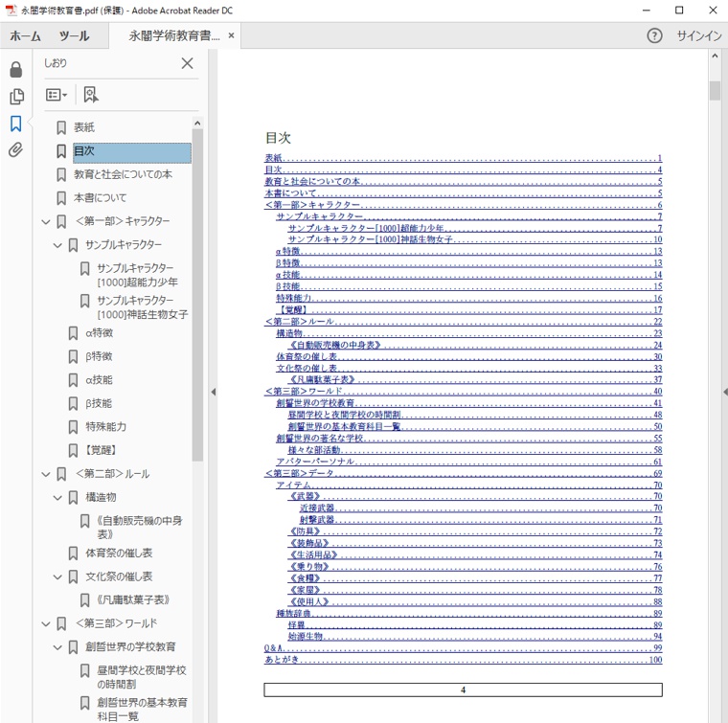Select the β技能 bookmark
Image resolution: width=728 pixels, height=723 pixels.
(x=99, y=403)
